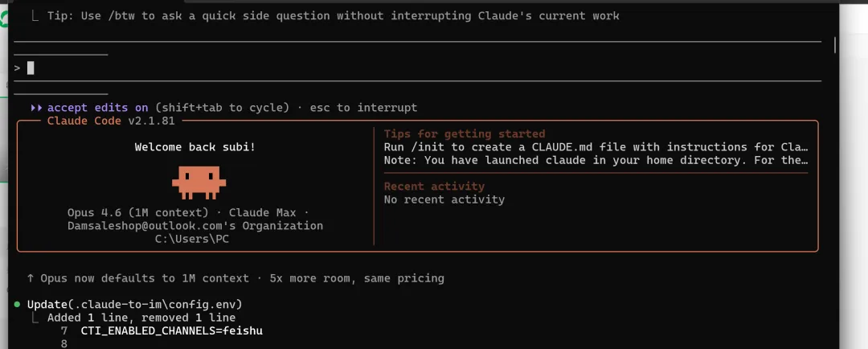Click the C:\Users\PC working directory path
Image resolution: width=868 pixels, height=349 pixels.
[194, 239]
